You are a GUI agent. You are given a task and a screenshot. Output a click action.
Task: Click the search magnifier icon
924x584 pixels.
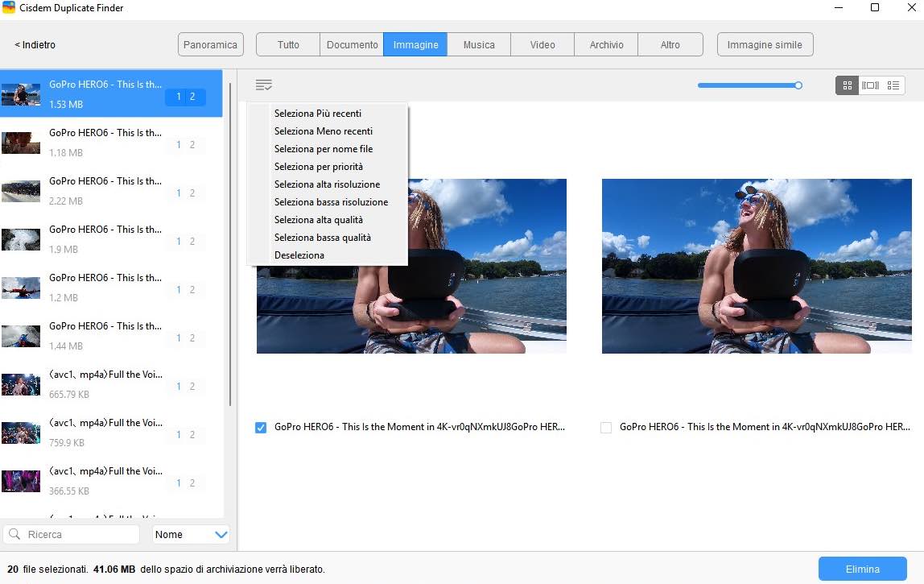15,534
